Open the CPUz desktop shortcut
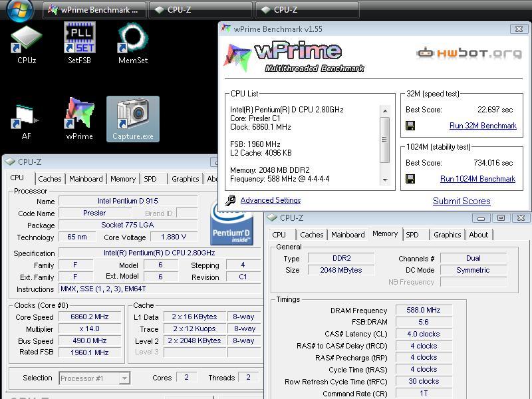532x399 pixels. (27, 45)
